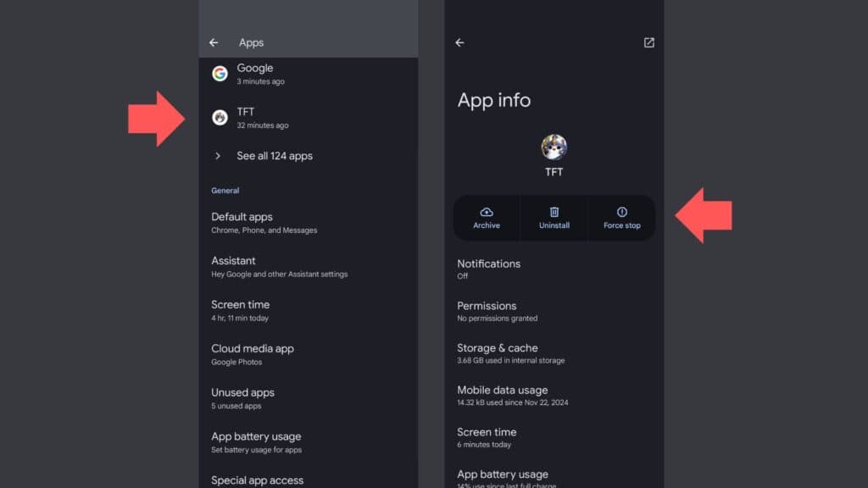
Task: Tap the TFT icon in the apps list
Action: pyautogui.click(x=220, y=118)
